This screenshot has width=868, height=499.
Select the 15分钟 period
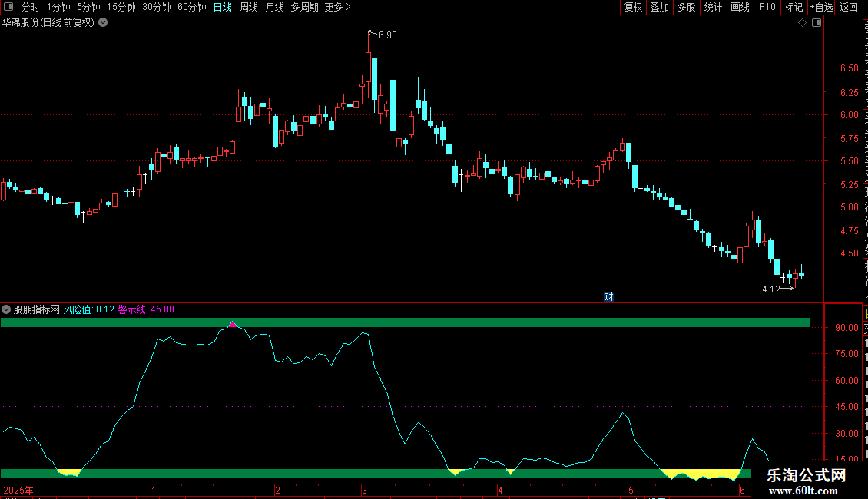click(121, 7)
